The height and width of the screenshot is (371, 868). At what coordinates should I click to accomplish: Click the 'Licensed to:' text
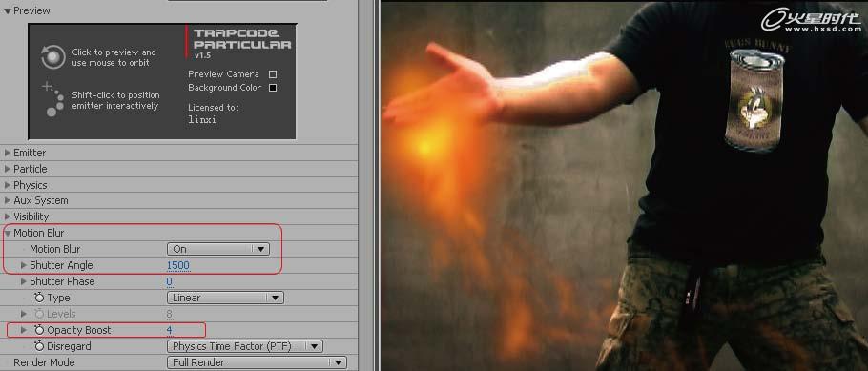pyautogui.click(x=213, y=108)
